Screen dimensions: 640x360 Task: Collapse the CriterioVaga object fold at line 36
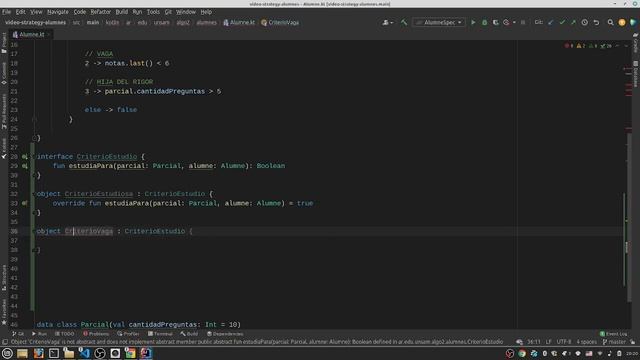(x=34, y=231)
